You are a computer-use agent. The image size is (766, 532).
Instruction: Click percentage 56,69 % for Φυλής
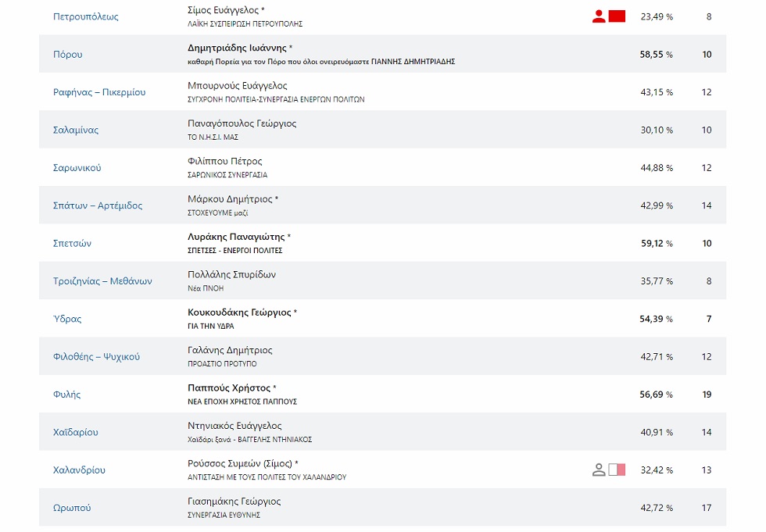(656, 395)
